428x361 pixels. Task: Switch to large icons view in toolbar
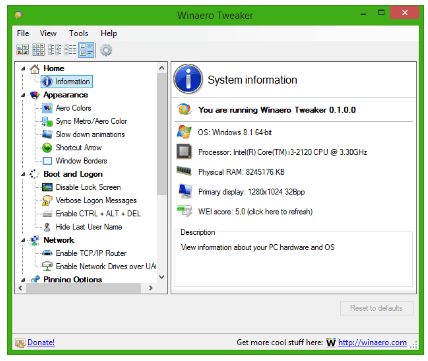pyautogui.click(x=23, y=50)
